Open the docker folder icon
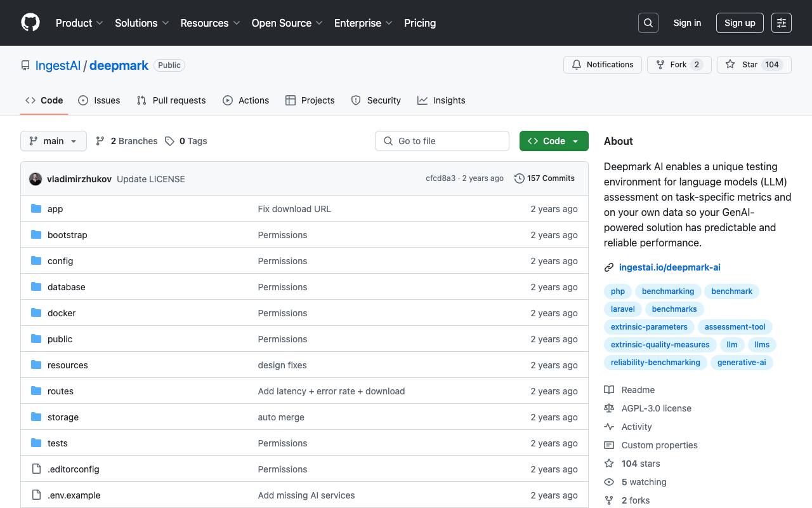 point(36,313)
